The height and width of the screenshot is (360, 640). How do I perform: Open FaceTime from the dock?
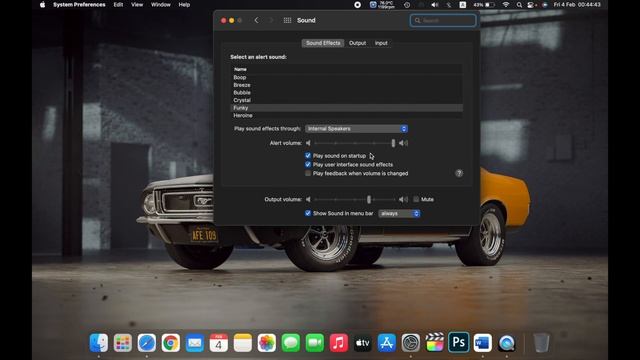point(315,343)
